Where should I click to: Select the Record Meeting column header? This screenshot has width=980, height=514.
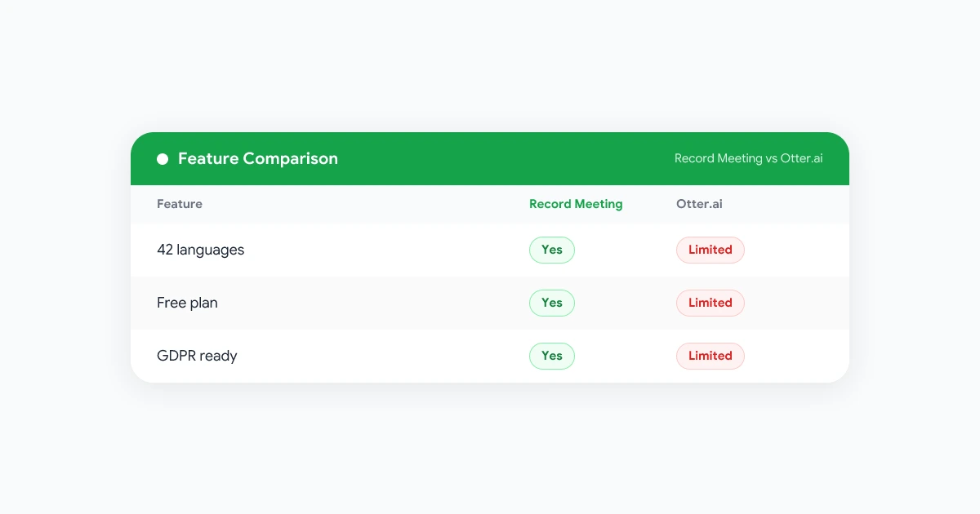pyautogui.click(x=576, y=204)
